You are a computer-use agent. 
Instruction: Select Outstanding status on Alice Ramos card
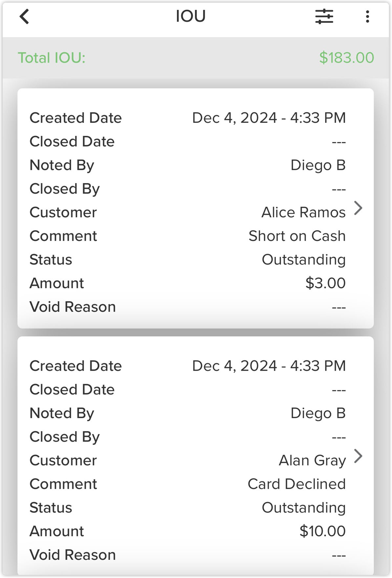304,259
